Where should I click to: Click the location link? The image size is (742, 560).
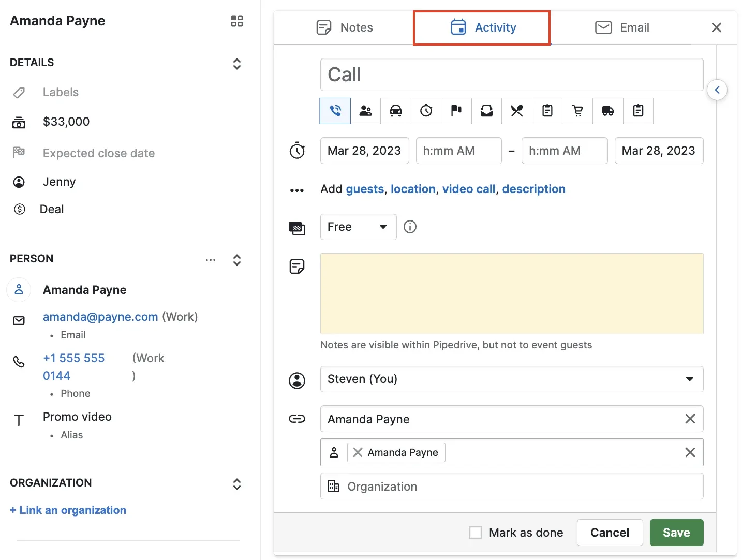pos(413,189)
